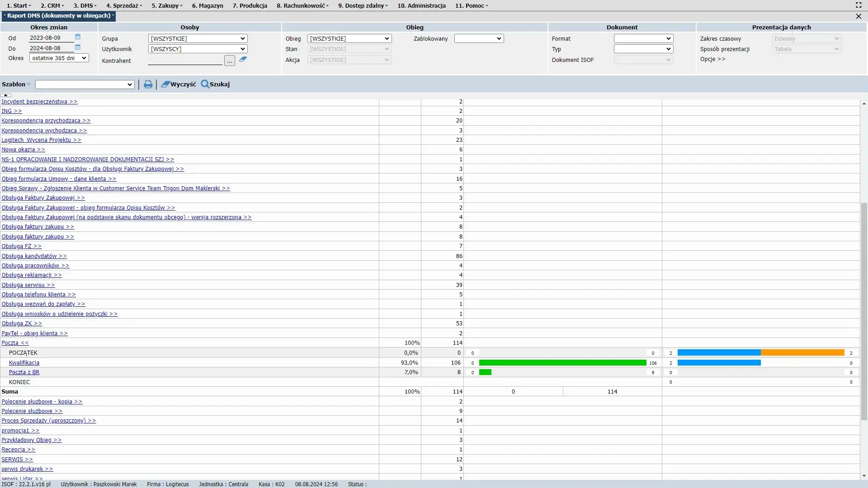Open the 8. Rachunkowość menu

(x=302, y=6)
